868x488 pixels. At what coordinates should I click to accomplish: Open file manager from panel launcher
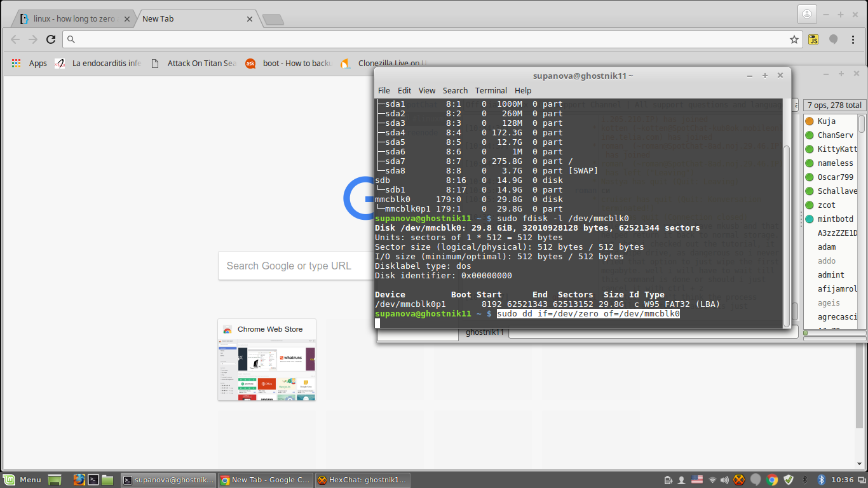pyautogui.click(x=107, y=480)
